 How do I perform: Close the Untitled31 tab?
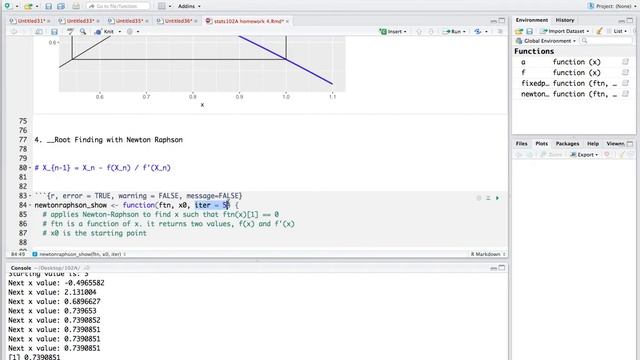(49, 21)
